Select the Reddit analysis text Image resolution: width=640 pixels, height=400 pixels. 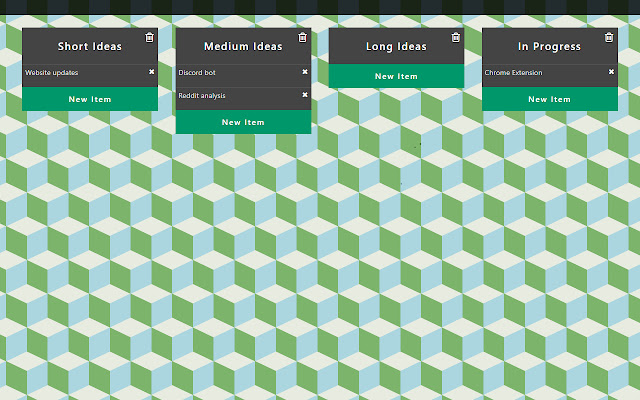tap(202, 96)
